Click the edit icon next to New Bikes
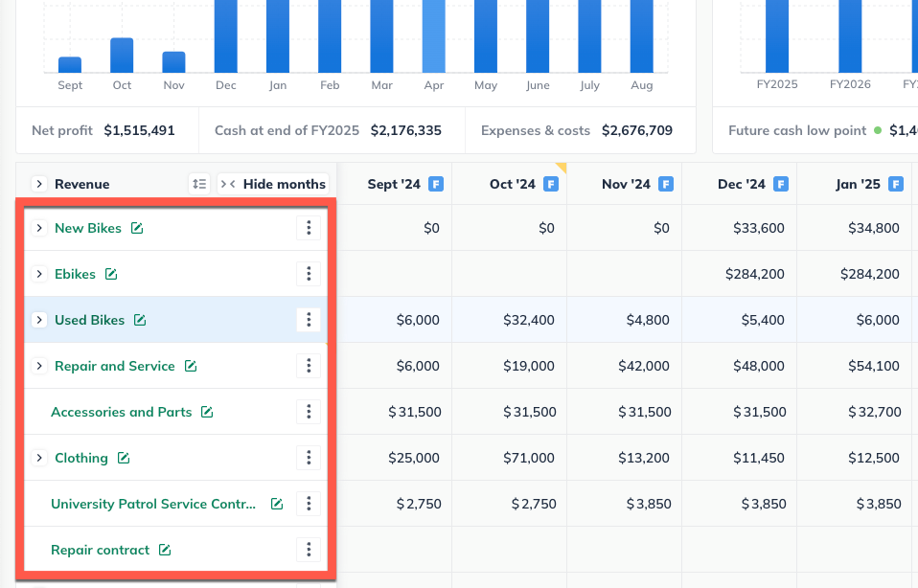 (137, 228)
